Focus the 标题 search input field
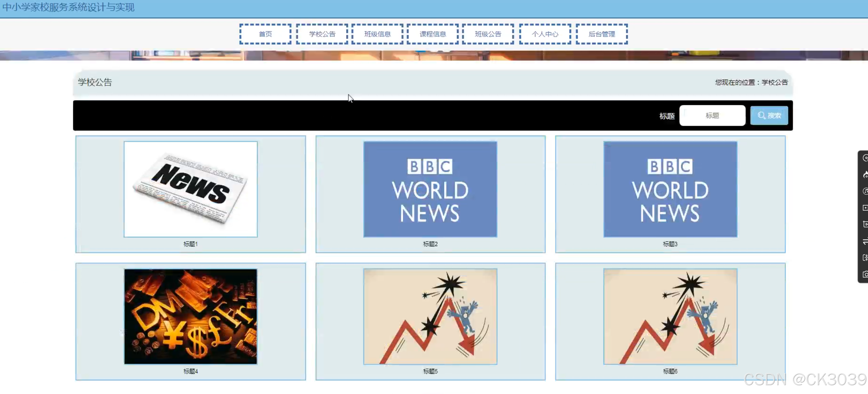Viewport: 868px width, 394px height. (712, 116)
